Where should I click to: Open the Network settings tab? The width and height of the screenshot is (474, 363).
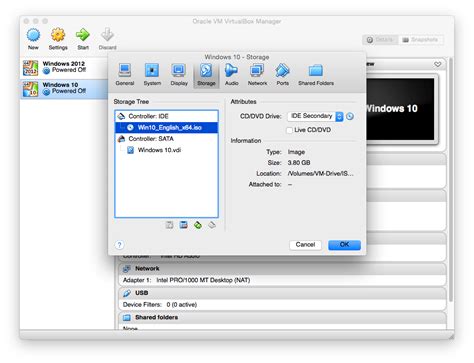257,75
